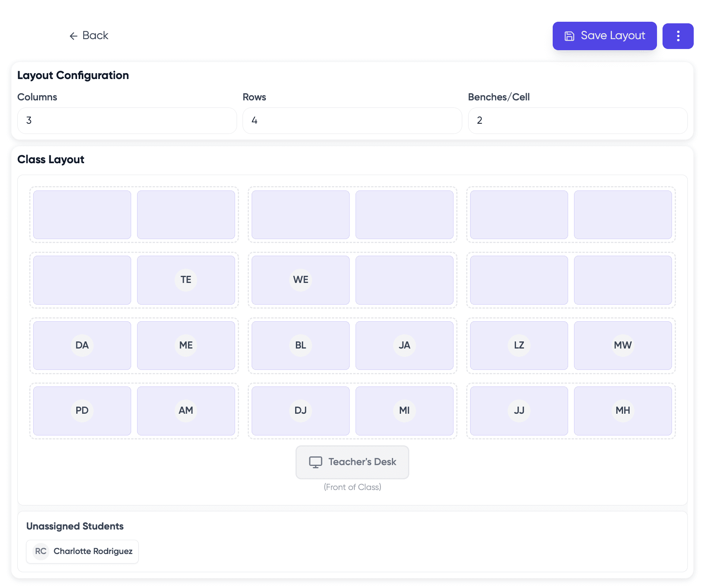Click the seat occupied by BL
The image size is (704, 588).
[300, 345]
